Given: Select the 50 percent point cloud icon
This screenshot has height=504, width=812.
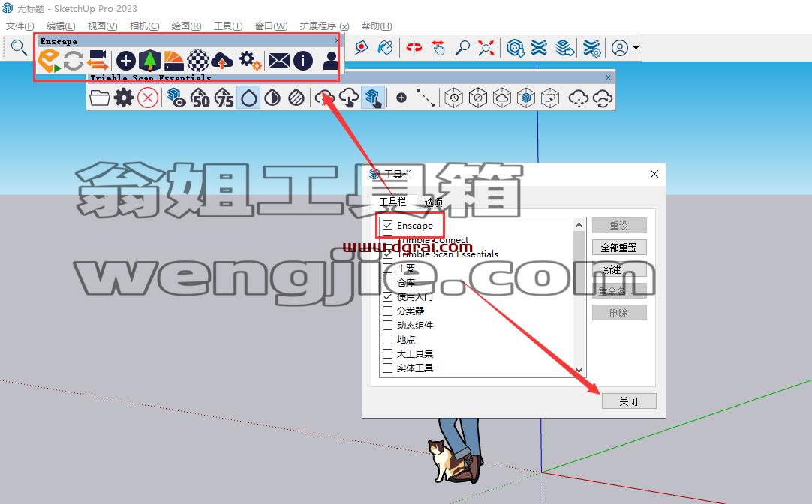Looking at the screenshot, I should 200,97.
